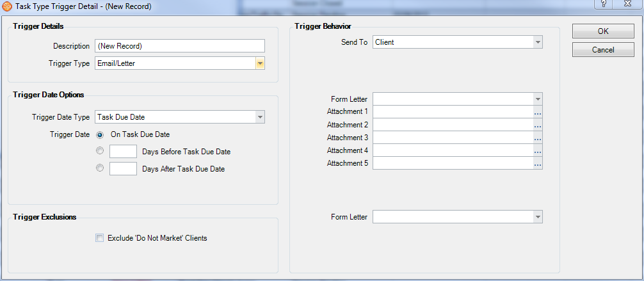Enable Exclude 'Do Not Market' Clients
Screen dimensions: 644x281
click(x=99, y=238)
